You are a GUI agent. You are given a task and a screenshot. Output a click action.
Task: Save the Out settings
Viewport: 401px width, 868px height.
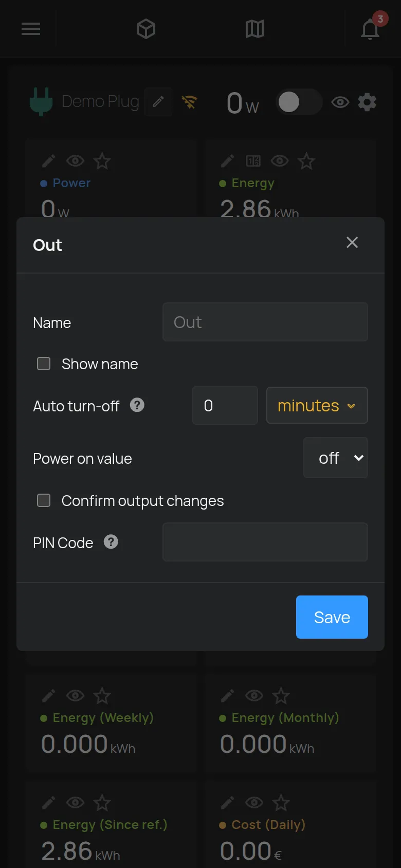332,617
